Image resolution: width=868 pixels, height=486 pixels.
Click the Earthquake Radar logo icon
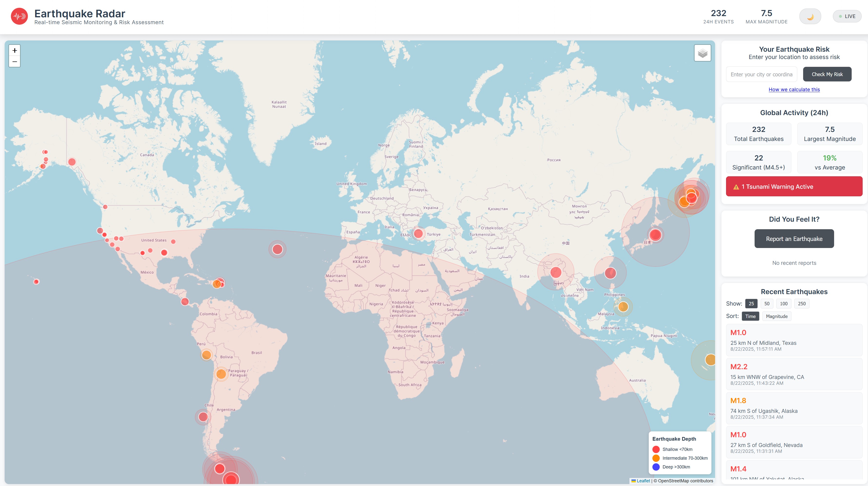(x=20, y=16)
